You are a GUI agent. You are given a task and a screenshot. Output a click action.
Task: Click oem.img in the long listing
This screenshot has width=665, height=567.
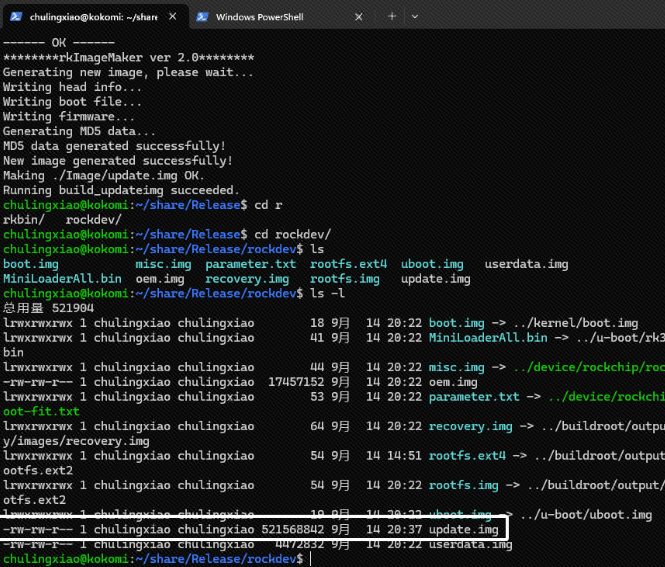(453, 382)
